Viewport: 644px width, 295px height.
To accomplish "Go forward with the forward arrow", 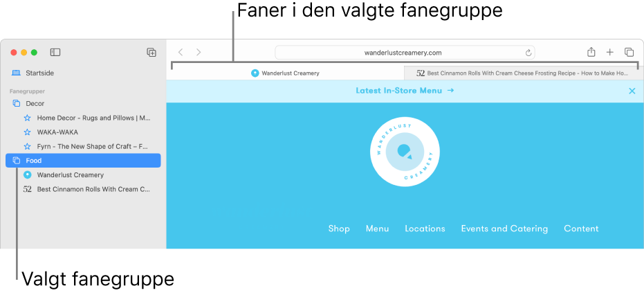I will point(199,52).
